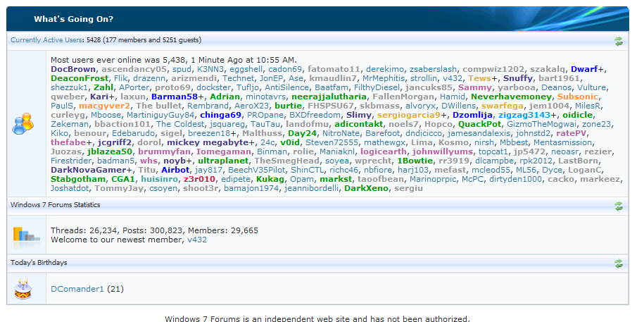
Task: Open Airbot's profile link
Action: tap(175, 169)
